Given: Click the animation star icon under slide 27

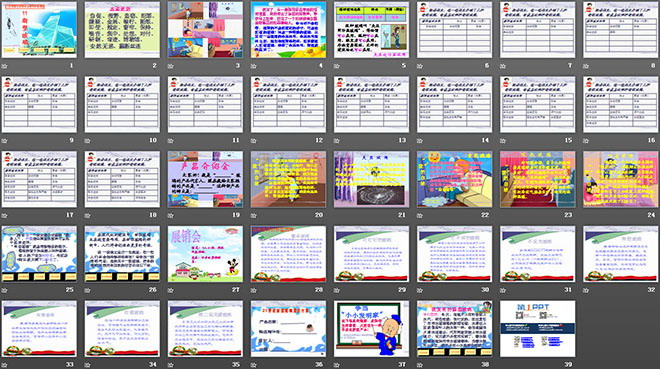Looking at the screenshot, I should coord(171,290).
